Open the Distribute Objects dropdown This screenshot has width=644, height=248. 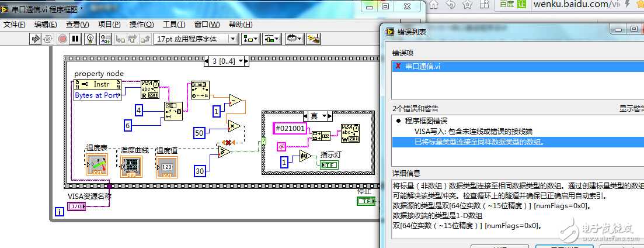coord(272,39)
